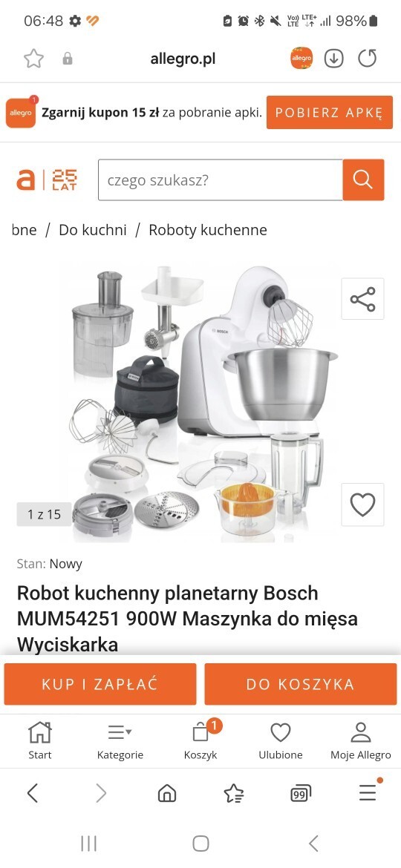Open the 'Do kuchni' breadcrumb

pos(93,230)
